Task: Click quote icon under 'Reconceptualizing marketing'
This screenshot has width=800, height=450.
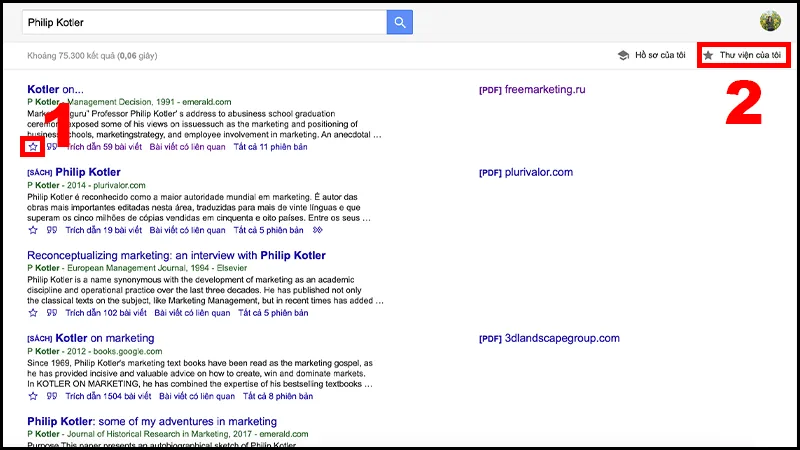Action: 51,313
